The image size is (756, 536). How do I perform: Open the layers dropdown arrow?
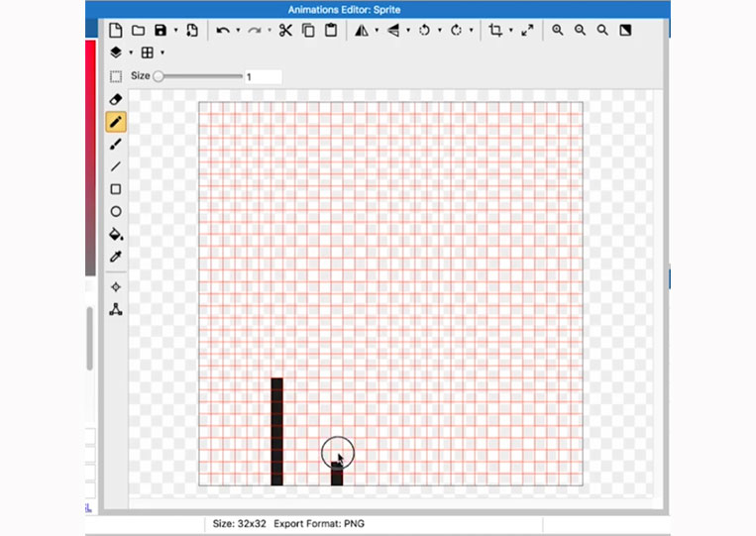click(x=131, y=53)
